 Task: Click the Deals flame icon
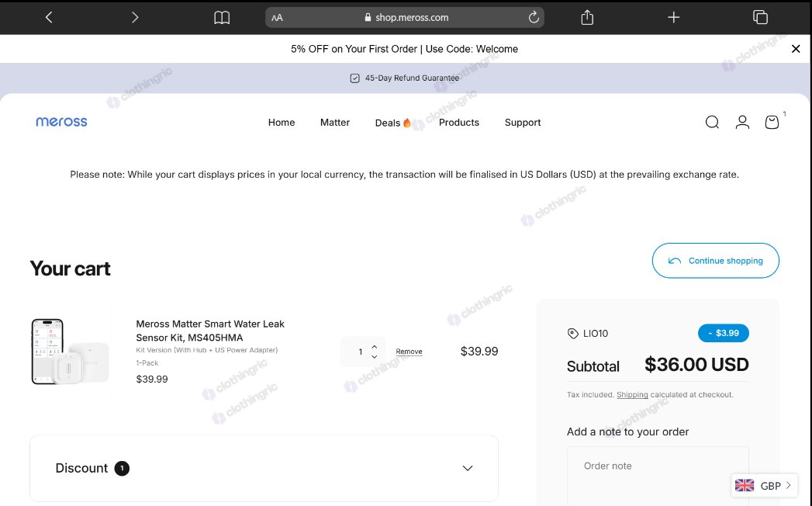click(407, 123)
